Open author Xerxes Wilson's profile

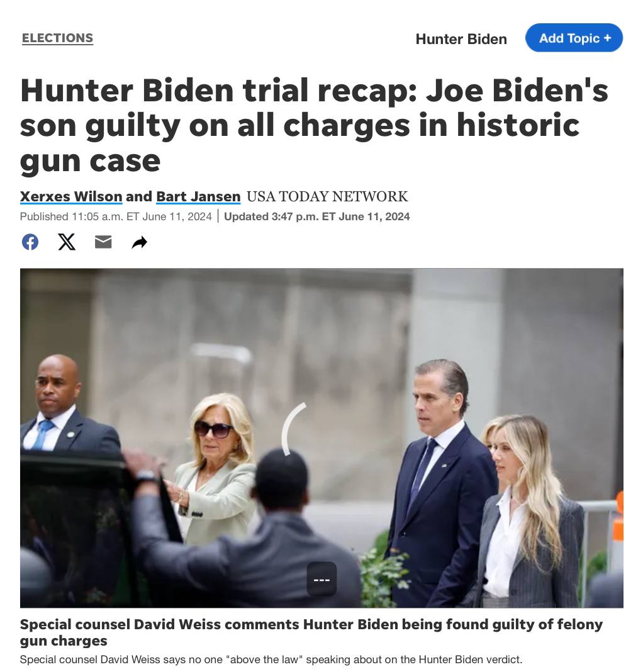71,196
